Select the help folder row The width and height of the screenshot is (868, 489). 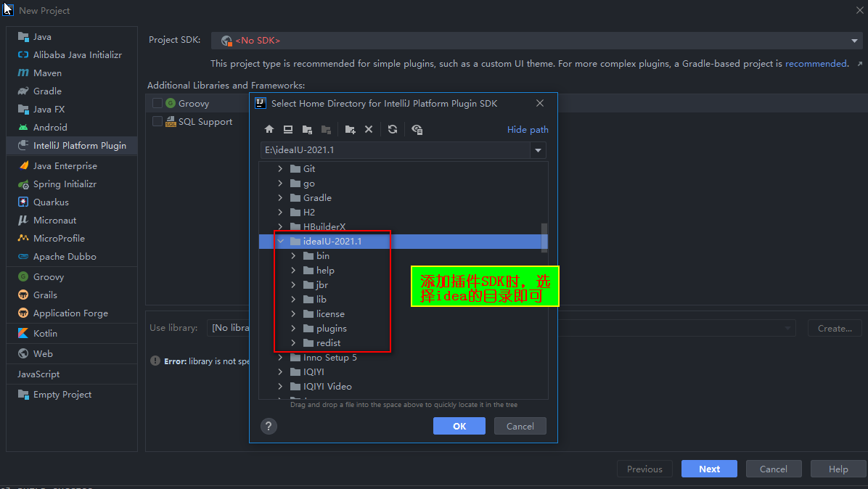point(403,271)
